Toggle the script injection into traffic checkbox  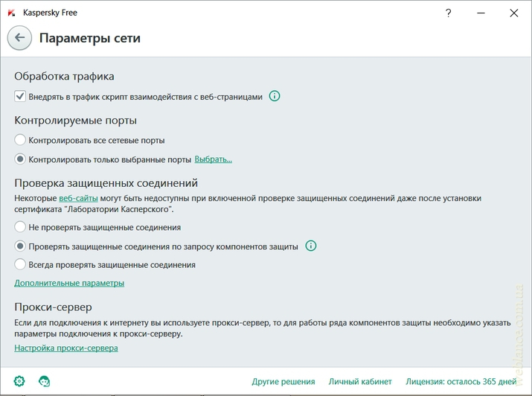point(20,97)
